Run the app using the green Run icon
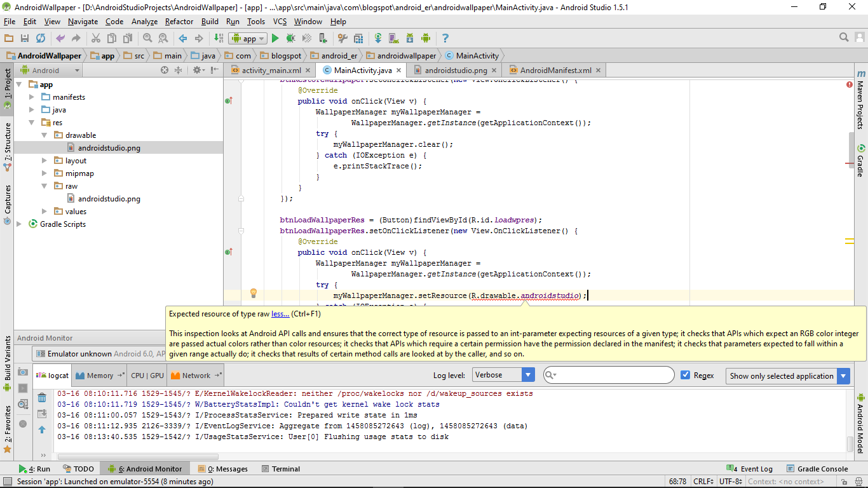The image size is (868, 488). click(x=275, y=38)
